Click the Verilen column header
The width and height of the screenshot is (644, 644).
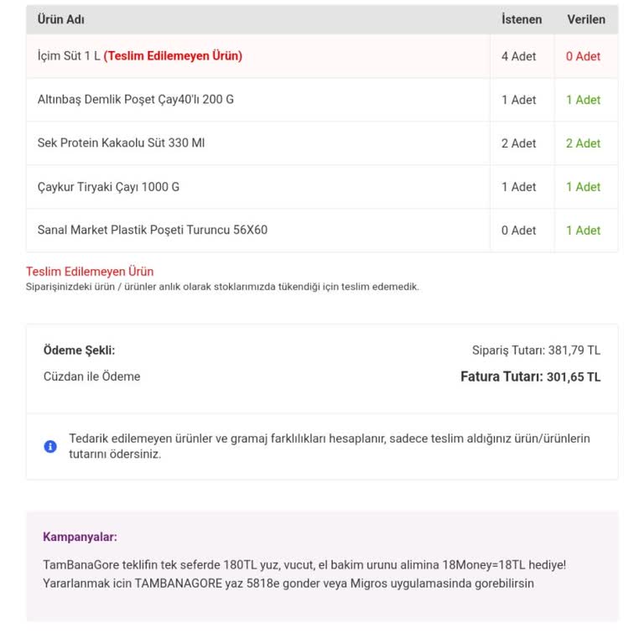click(x=586, y=19)
